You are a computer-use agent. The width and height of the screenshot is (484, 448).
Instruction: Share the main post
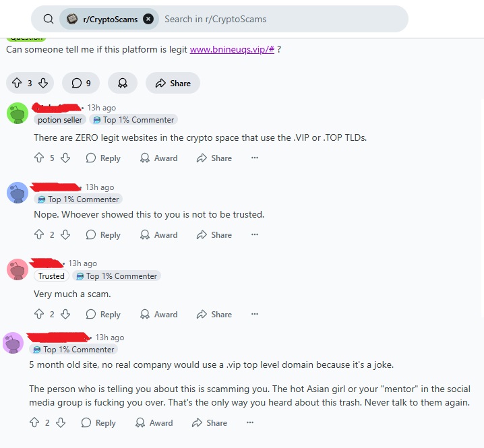point(173,83)
